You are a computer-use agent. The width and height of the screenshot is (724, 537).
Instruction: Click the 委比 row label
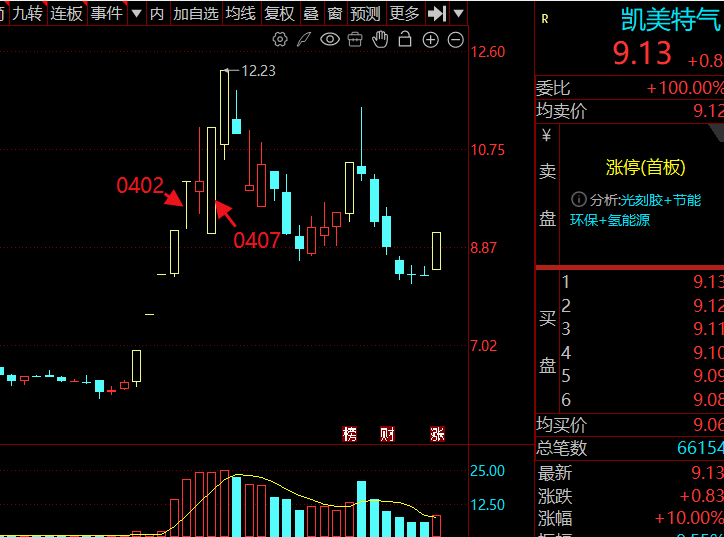pyautogui.click(x=553, y=88)
